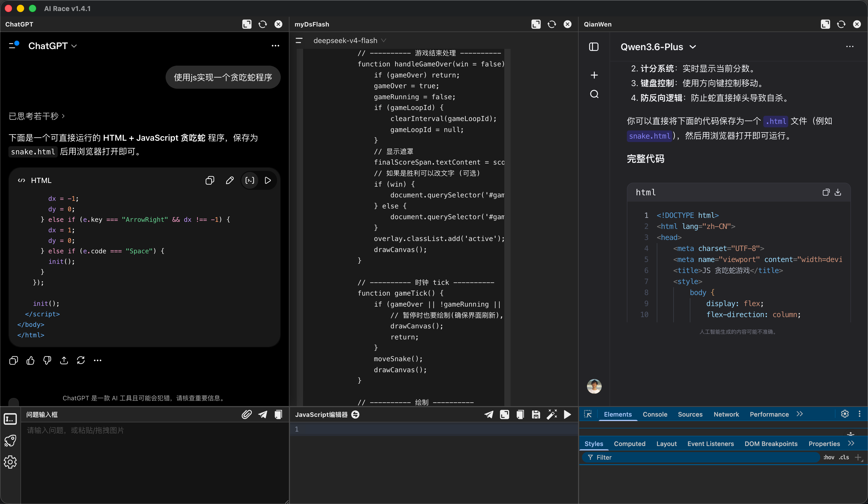Focus the styles Filter input
The width and height of the screenshot is (868, 504).
pyautogui.click(x=701, y=458)
